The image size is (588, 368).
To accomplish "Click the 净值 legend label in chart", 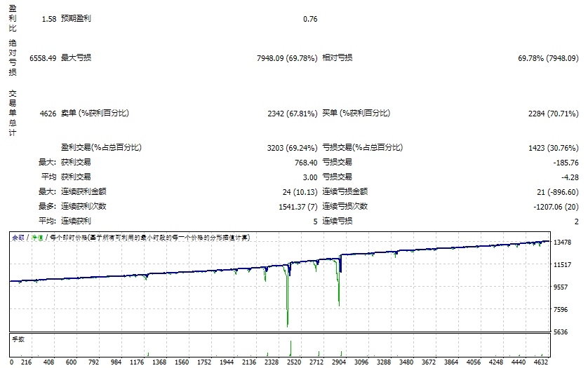I will [x=36, y=238].
